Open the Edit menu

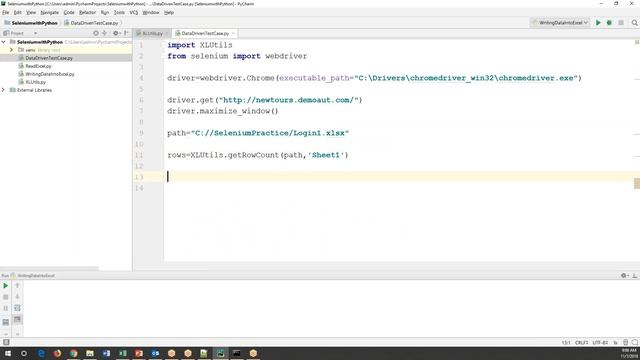tap(18, 13)
